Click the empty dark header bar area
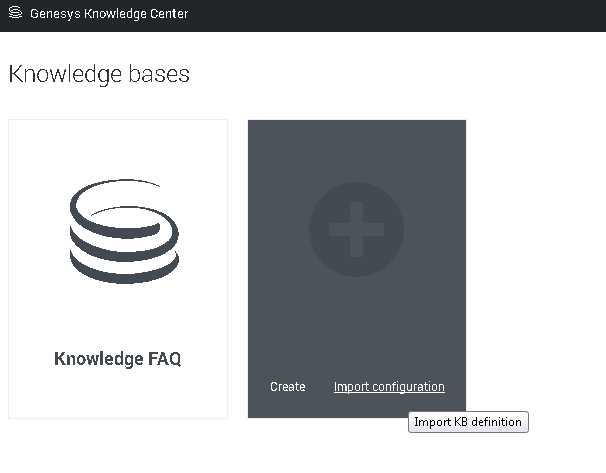606x473 pixels. click(x=400, y=14)
